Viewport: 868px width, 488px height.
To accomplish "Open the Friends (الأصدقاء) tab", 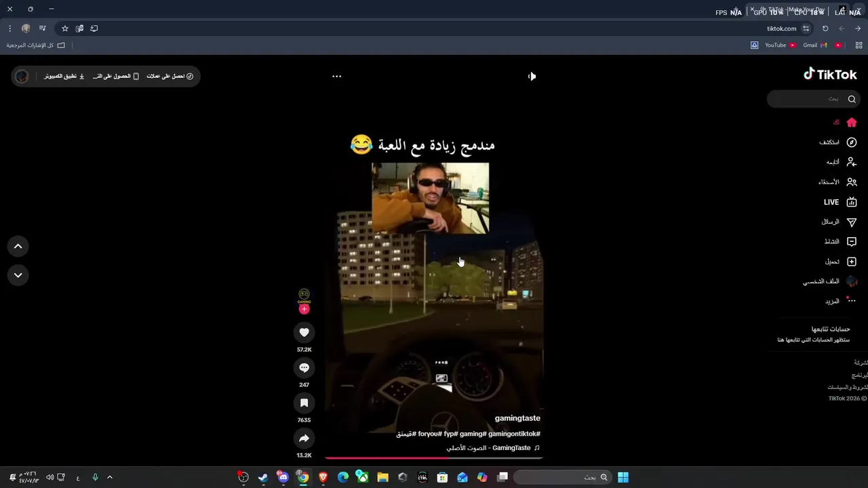I will [x=838, y=182].
